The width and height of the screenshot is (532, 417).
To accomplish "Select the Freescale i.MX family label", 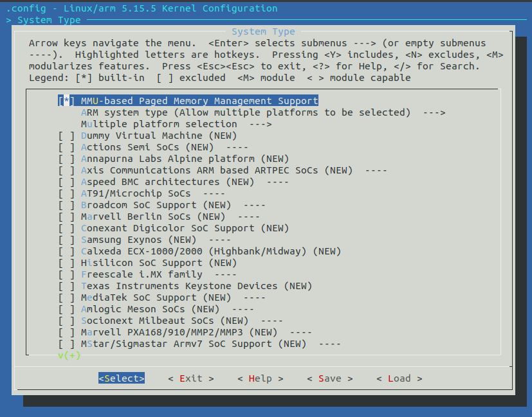I will [x=142, y=274].
